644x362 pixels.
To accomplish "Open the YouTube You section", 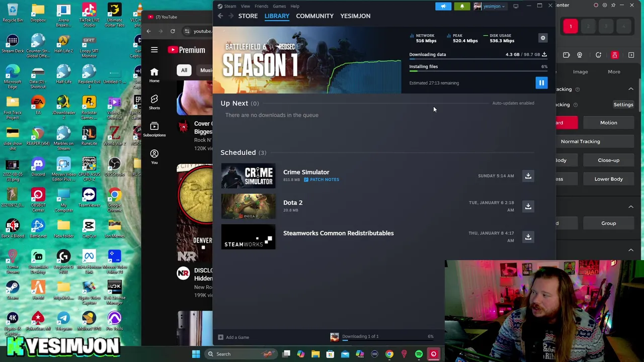I will [154, 157].
